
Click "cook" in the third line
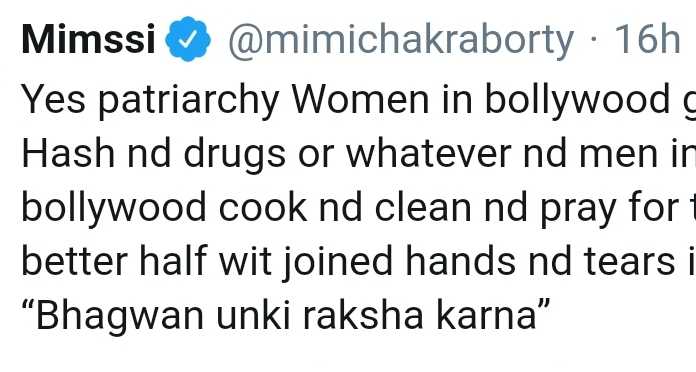(263, 207)
